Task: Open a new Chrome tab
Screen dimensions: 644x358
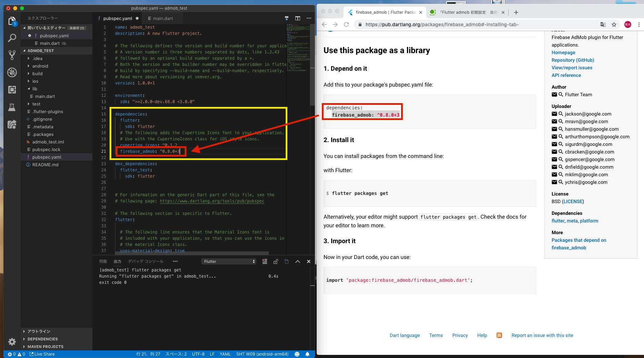Action: tap(516, 12)
